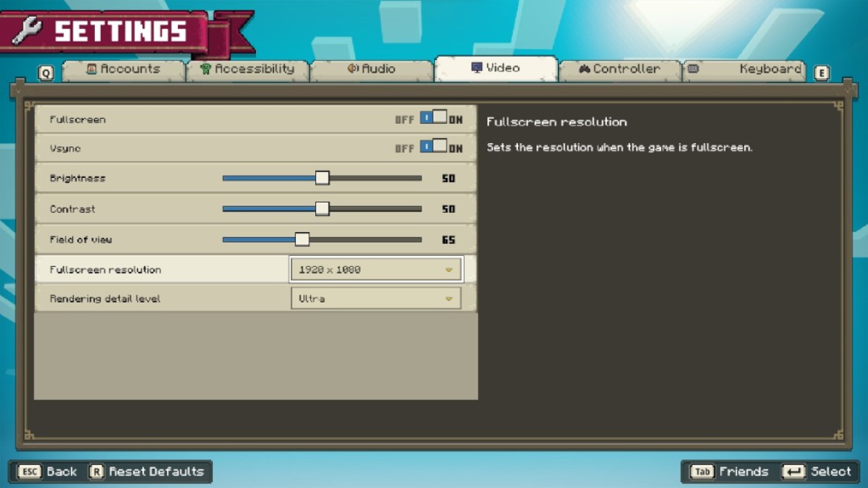The image size is (868, 488).
Task: Click the E shoulder key indicator
Action: pos(822,73)
